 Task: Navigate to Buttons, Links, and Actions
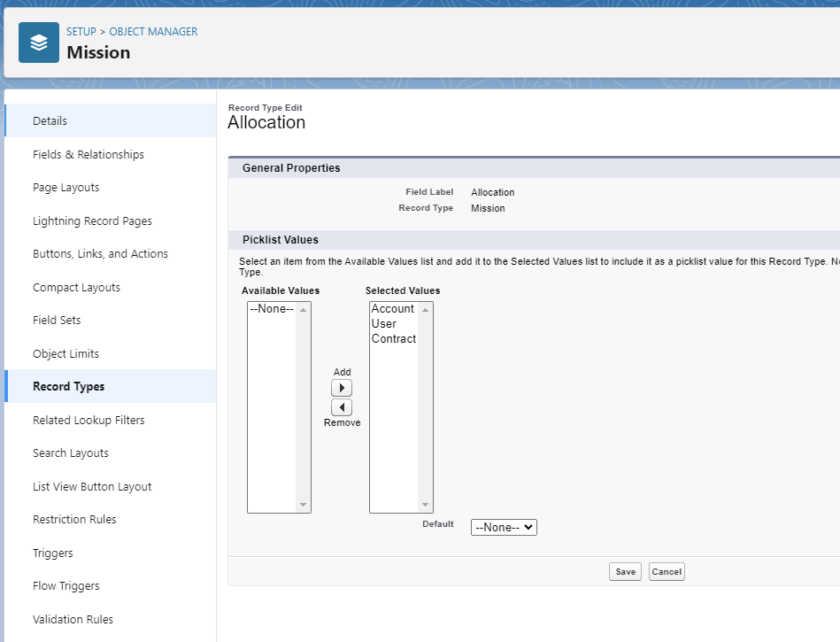point(100,254)
